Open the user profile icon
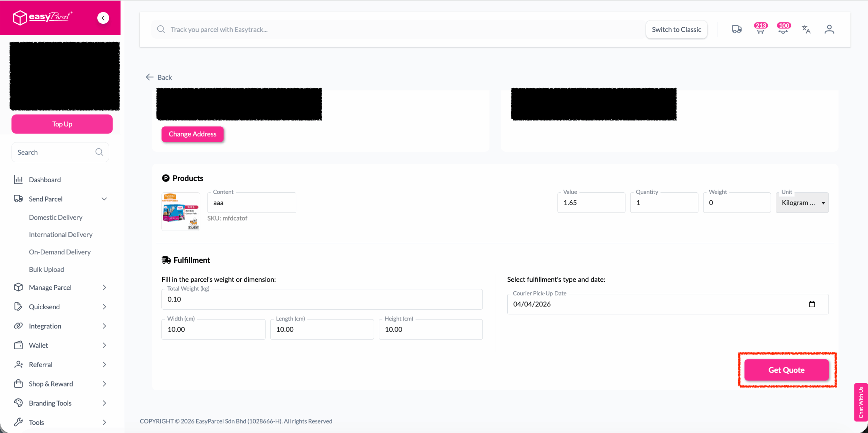The image size is (868, 433). (x=829, y=29)
